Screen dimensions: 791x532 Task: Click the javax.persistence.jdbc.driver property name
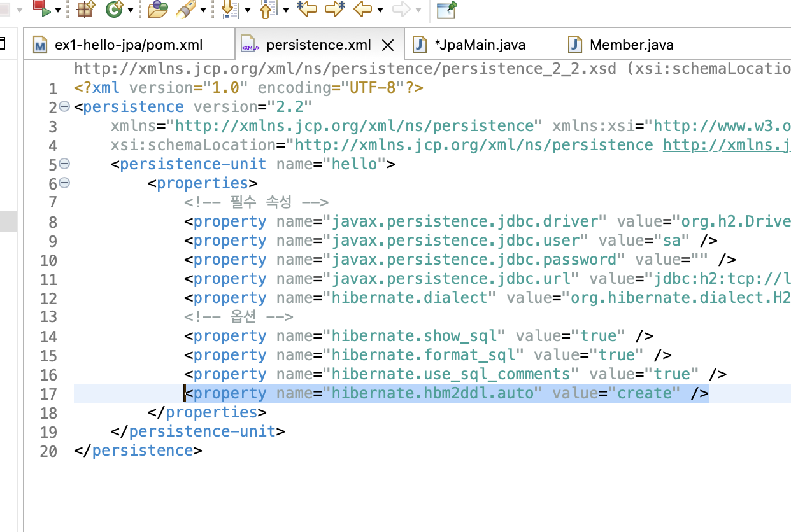point(464,221)
